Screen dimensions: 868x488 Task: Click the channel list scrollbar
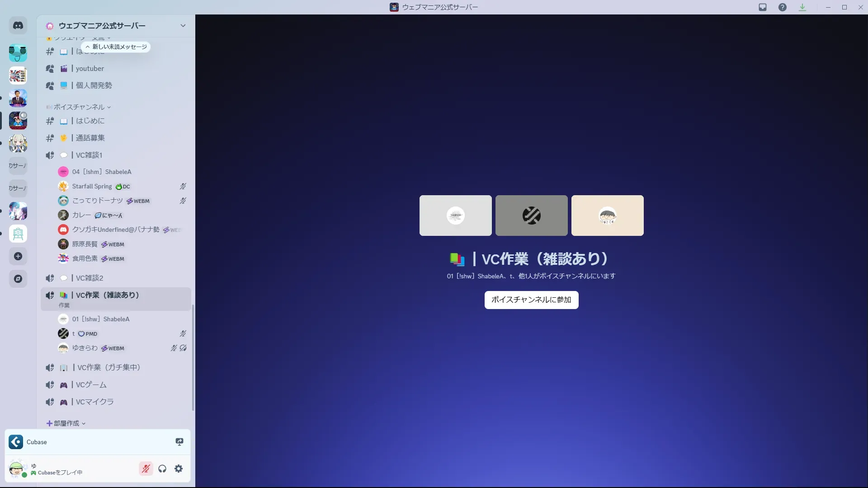pyautogui.click(x=193, y=357)
